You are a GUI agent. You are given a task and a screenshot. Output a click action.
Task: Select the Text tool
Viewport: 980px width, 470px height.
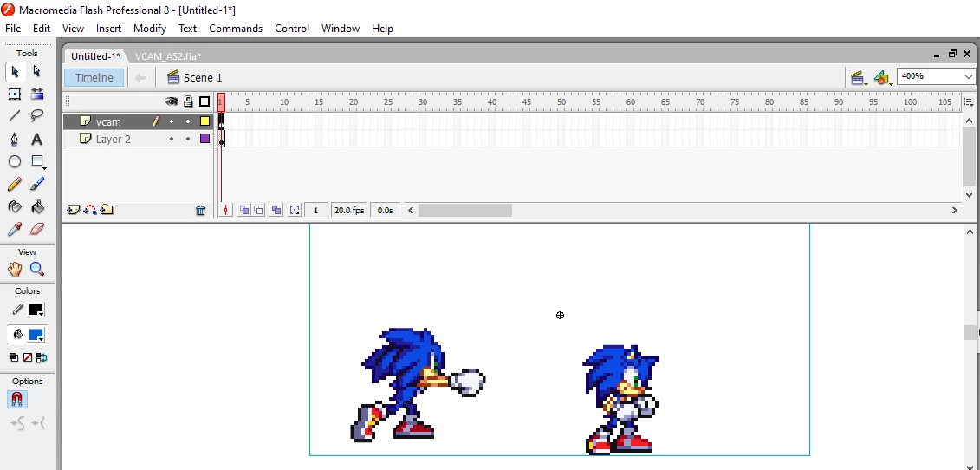tap(37, 139)
